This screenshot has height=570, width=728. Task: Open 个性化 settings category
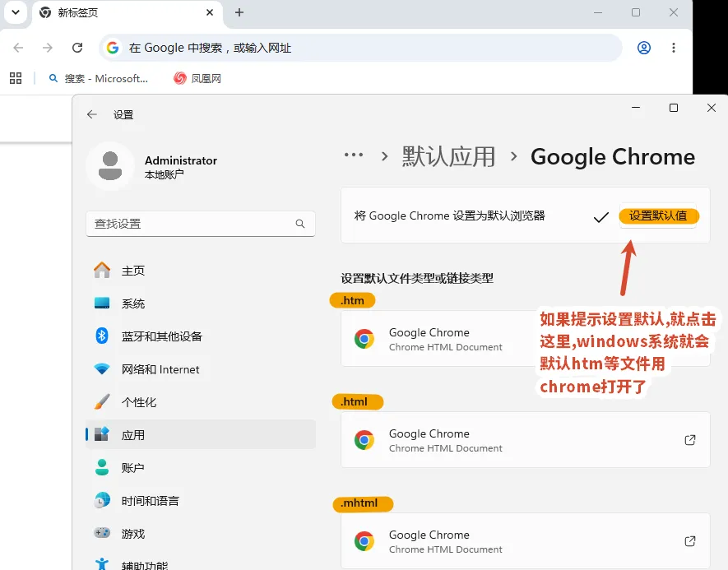[x=201, y=402]
